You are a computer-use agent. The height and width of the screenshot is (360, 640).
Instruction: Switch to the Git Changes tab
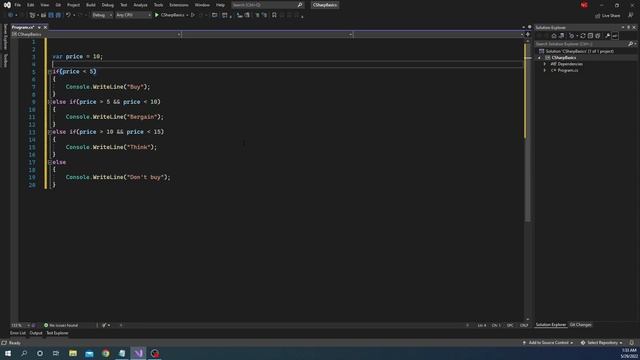pos(580,325)
